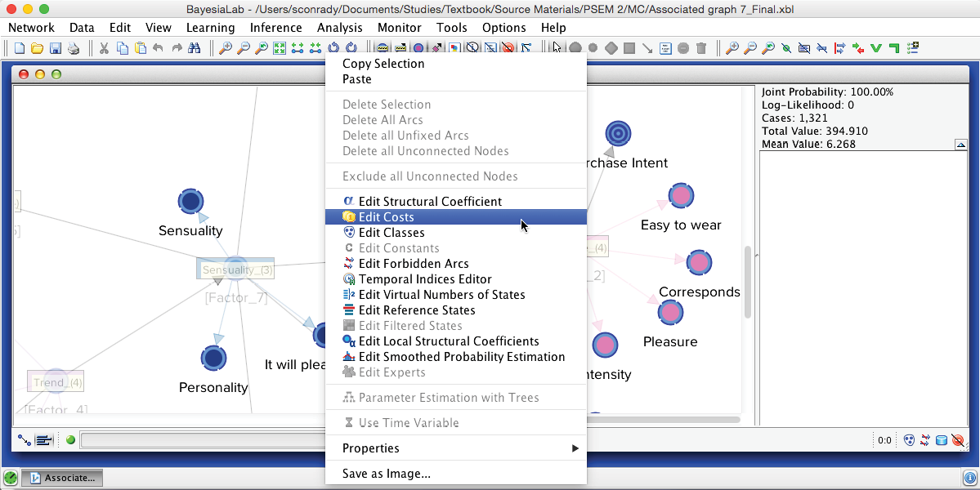This screenshot has height=490, width=980.
Task: Click the green corner bracket toolbar icon
Action: pyautogui.click(x=893, y=48)
